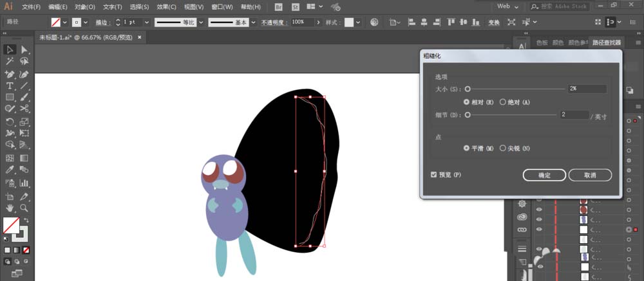Switch to 路径查找器 panel tab
This screenshot has height=281, width=644.
pyautogui.click(x=607, y=42)
